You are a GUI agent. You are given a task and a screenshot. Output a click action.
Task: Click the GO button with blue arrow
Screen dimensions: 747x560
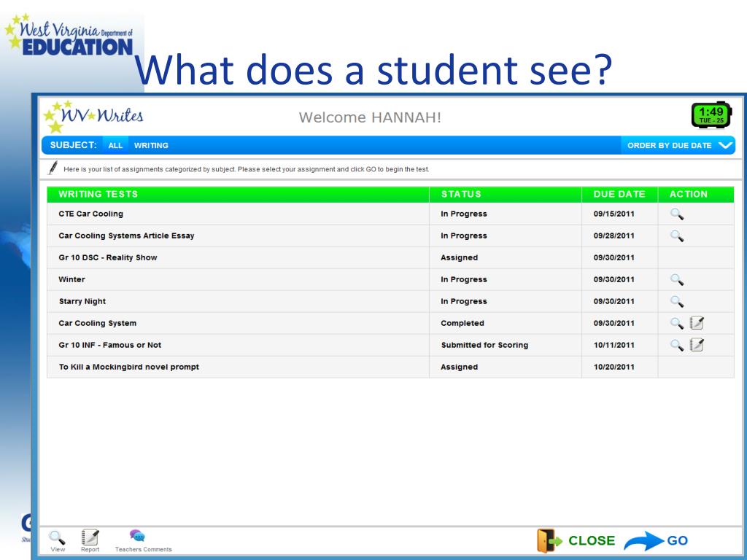pos(656,540)
